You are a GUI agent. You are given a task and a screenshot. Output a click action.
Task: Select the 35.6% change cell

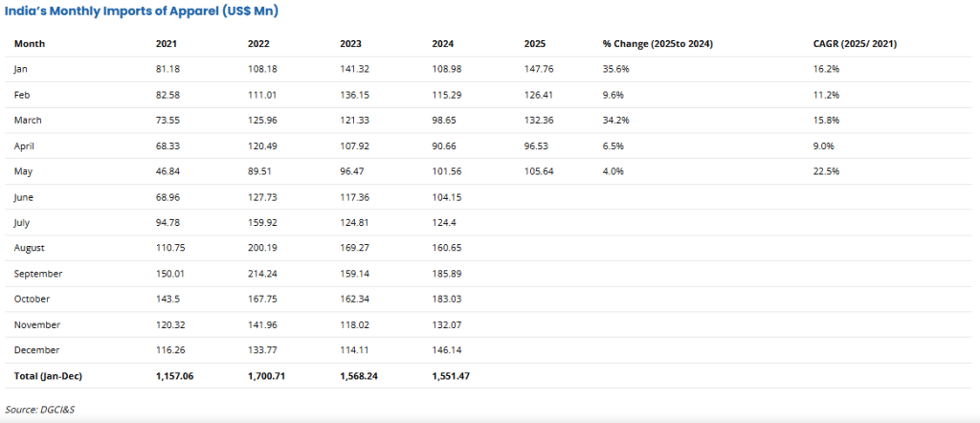(x=615, y=69)
